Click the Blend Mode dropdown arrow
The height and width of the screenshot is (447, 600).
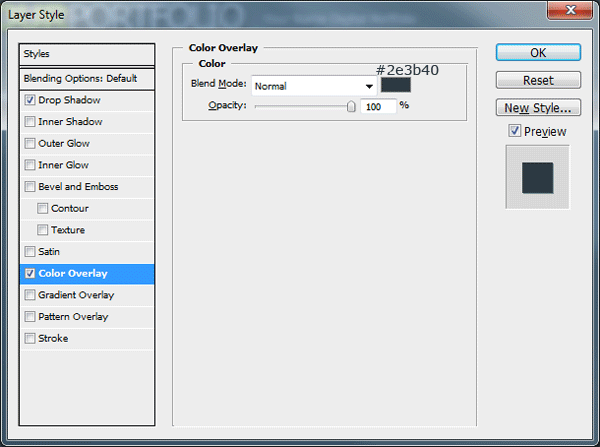(369, 86)
